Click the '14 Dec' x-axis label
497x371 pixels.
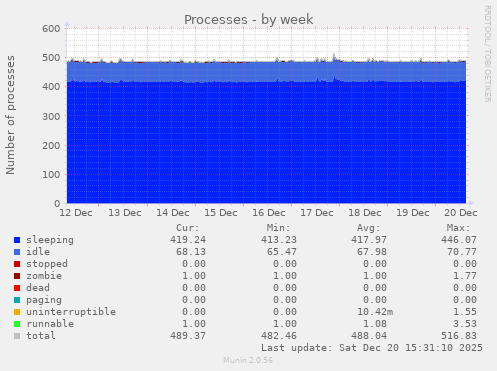(173, 213)
